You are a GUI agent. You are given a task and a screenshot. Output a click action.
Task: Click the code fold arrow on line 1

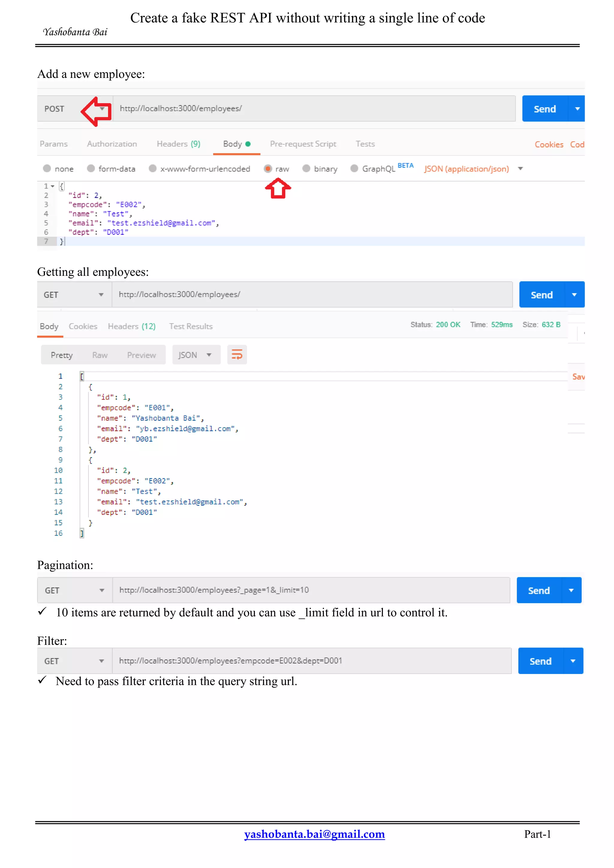coord(53,186)
